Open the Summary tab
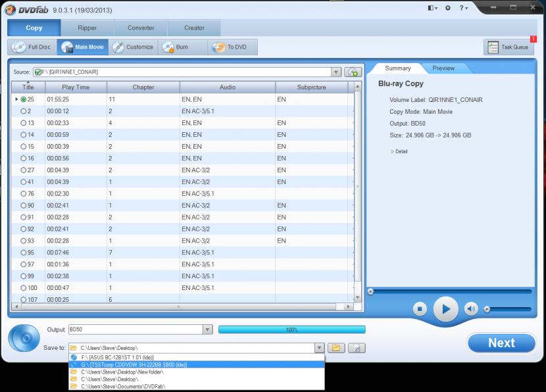 click(398, 68)
